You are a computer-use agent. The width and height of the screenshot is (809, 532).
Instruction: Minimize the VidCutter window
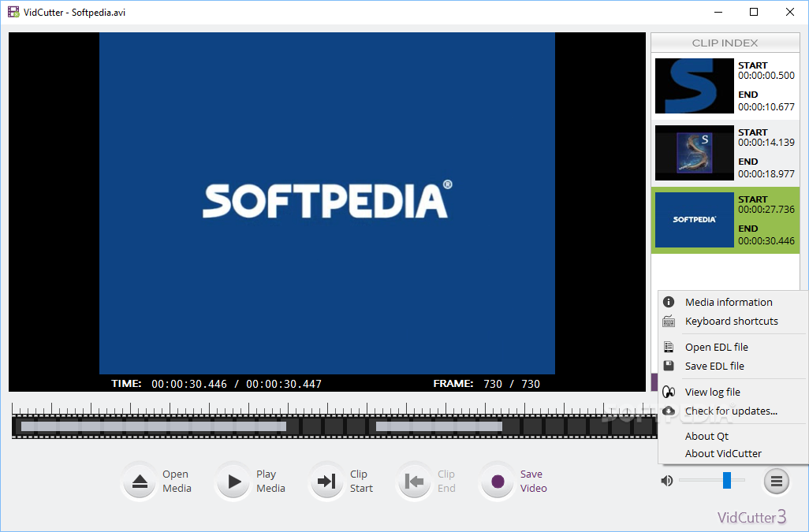(x=718, y=12)
